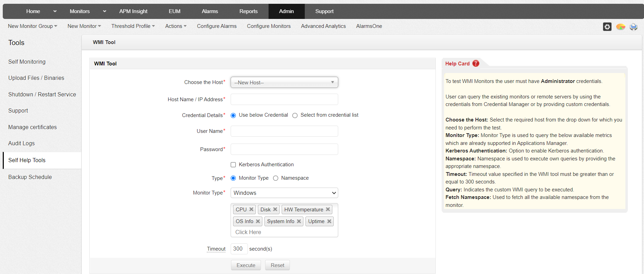The width and height of the screenshot is (644, 274).
Task: Expand the New Monitor Group menu
Action: coord(32,26)
